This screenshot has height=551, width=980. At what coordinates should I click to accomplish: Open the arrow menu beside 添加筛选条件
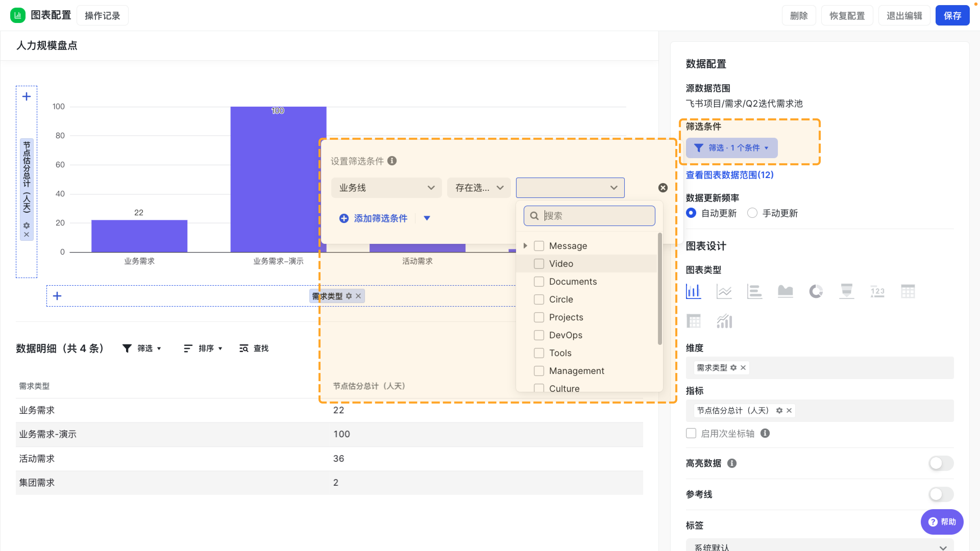(x=427, y=218)
